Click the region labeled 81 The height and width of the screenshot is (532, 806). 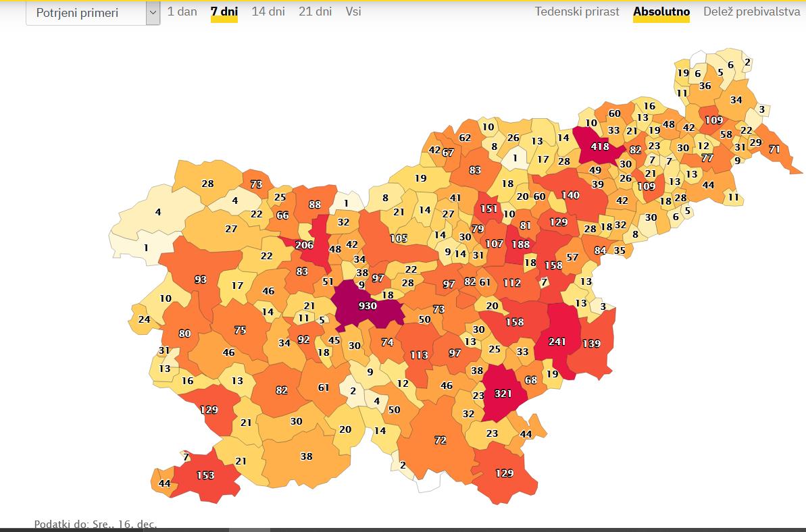[x=525, y=225]
